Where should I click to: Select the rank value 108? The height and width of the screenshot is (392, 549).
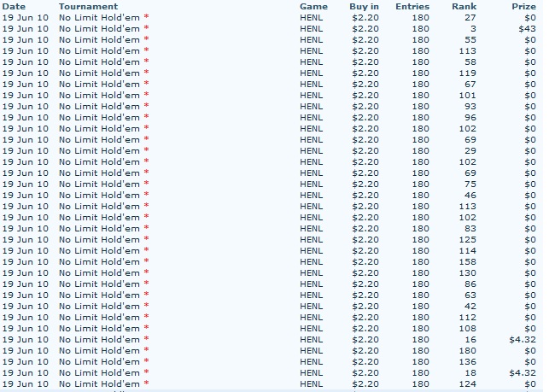click(467, 329)
